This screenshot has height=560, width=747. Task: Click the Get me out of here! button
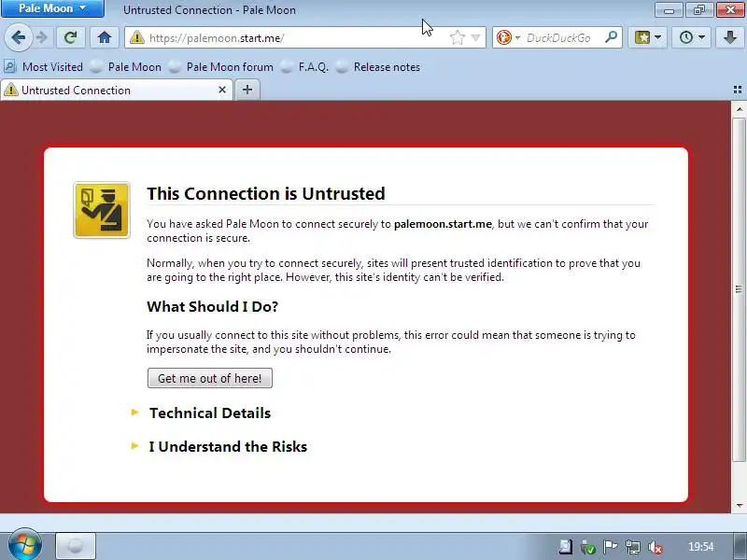209,378
